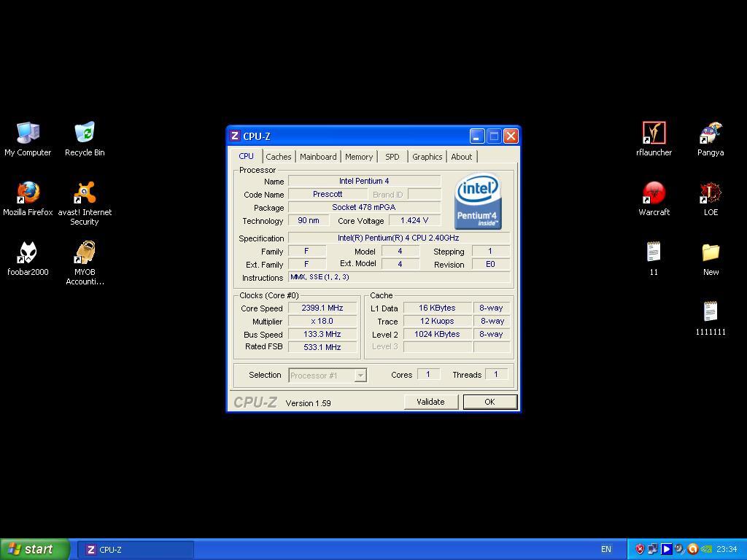Click the OK button in CPU-Z
The height and width of the screenshot is (560, 747).
tap(489, 402)
